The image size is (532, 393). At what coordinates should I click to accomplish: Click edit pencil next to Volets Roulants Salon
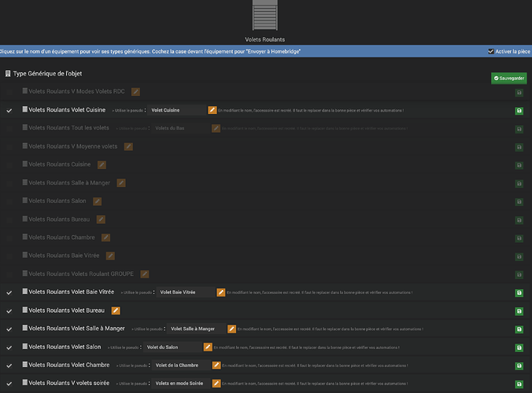tap(97, 201)
